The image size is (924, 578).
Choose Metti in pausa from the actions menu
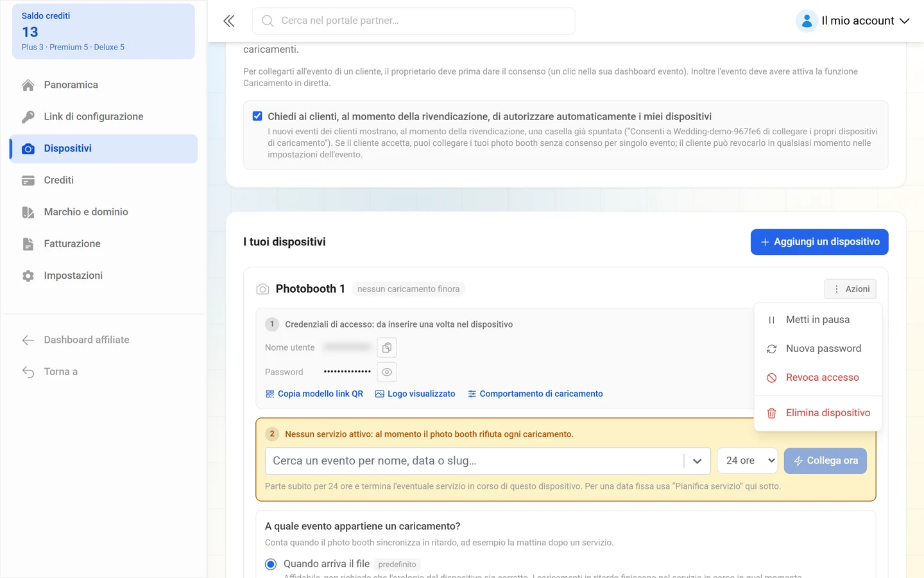click(x=818, y=320)
